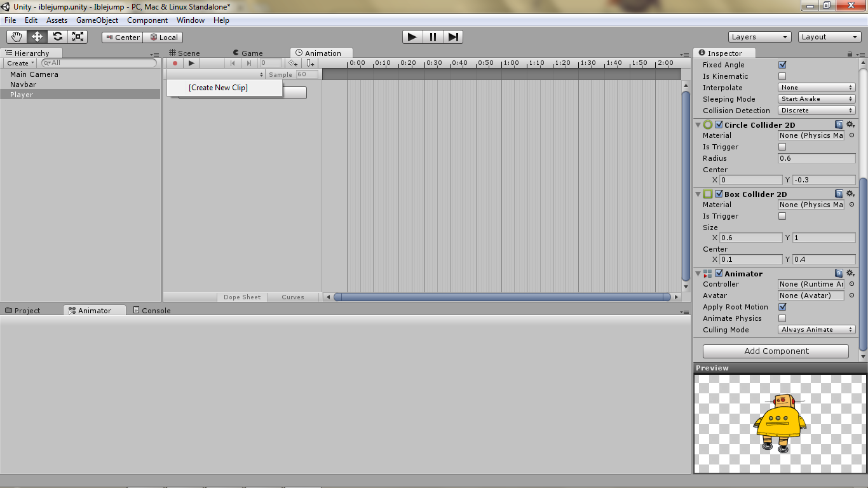
Task: Select the Scale tool
Action: [78, 36]
